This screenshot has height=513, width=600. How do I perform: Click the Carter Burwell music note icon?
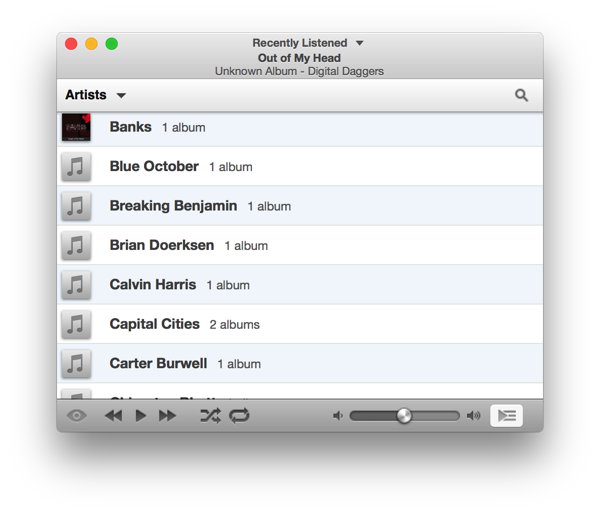76,363
